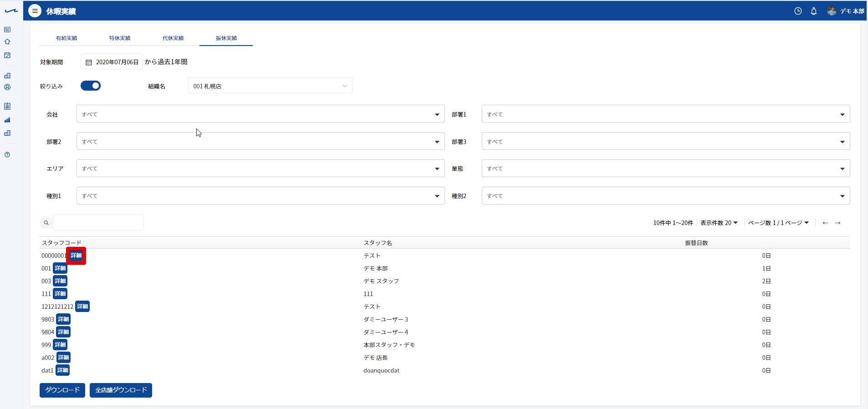The height and width of the screenshot is (409, 868).
Task: Expand the 種別1 dropdown
Action: click(260, 195)
